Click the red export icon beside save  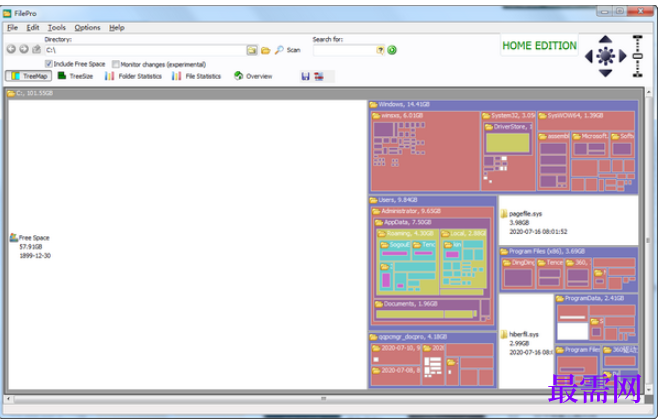coord(319,76)
